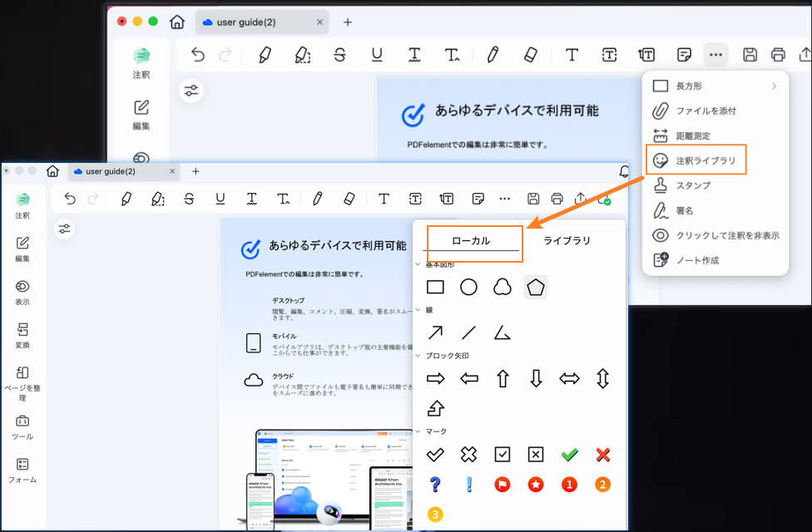Screen dimensions: 812x532
Task: Click the notification bell icon
Action: coord(624,171)
